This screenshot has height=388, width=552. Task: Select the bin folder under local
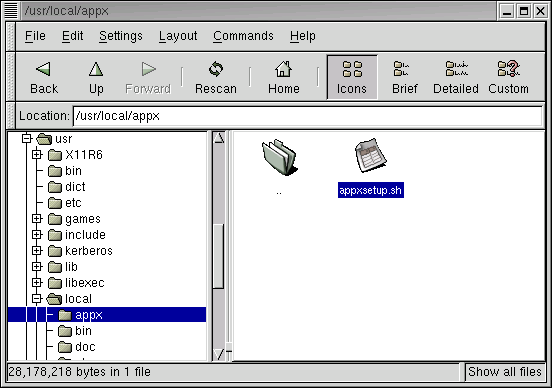tap(65, 331)
